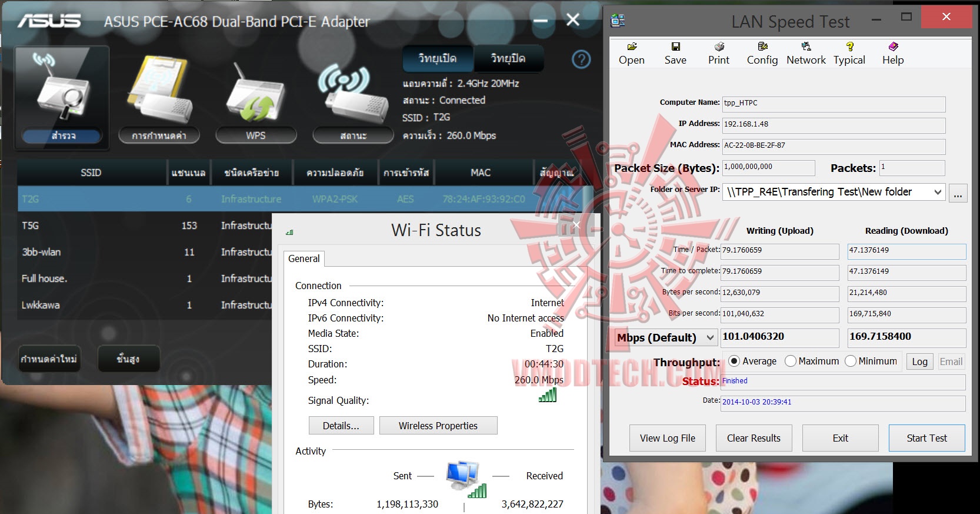Open Wireless Properties
Screen dimensions: 980x514
[x=438, y=426]
